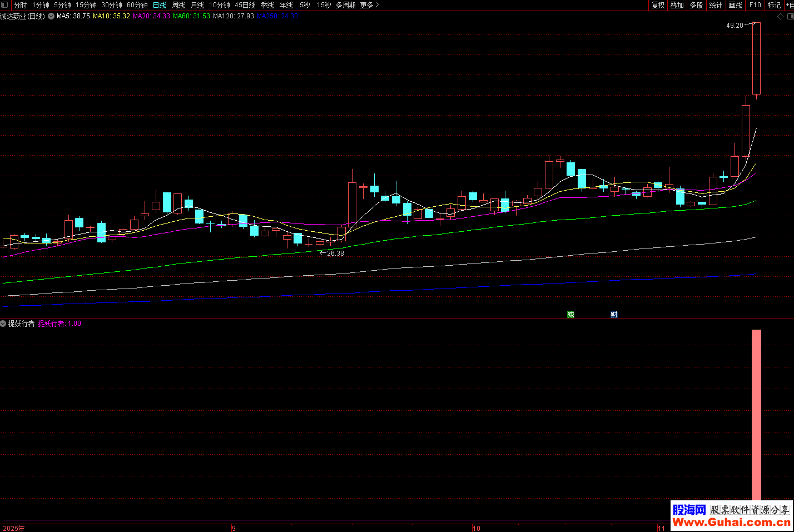794x532 pixels.
Task: Click the 标记 mark button
Action: click(774, 5)
